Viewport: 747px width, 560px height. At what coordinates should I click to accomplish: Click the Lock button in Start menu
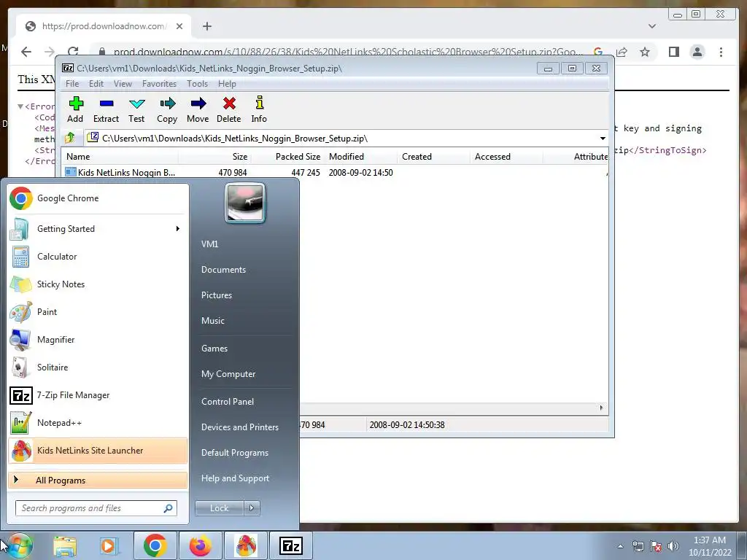point(220,508)
